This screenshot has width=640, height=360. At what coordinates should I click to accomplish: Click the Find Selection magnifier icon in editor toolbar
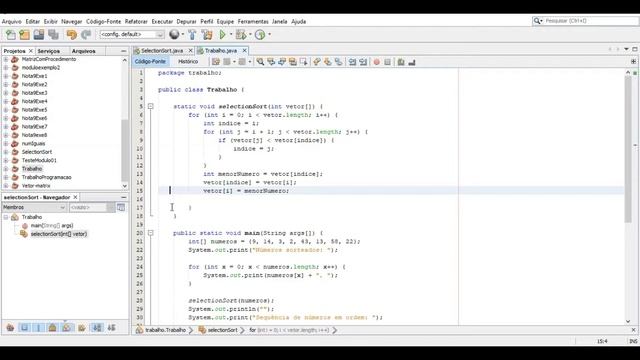[x=260, y=62]
